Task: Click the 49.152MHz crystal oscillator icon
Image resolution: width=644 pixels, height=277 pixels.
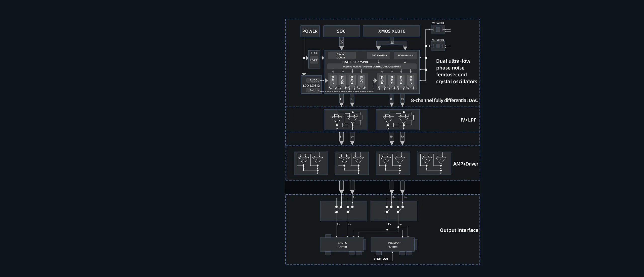Action: coord(438,30)
